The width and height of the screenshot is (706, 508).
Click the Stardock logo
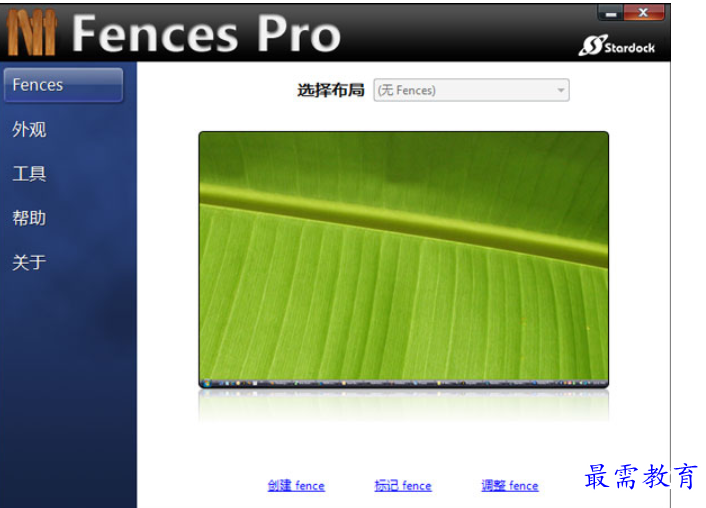click(x=616, y=45)
